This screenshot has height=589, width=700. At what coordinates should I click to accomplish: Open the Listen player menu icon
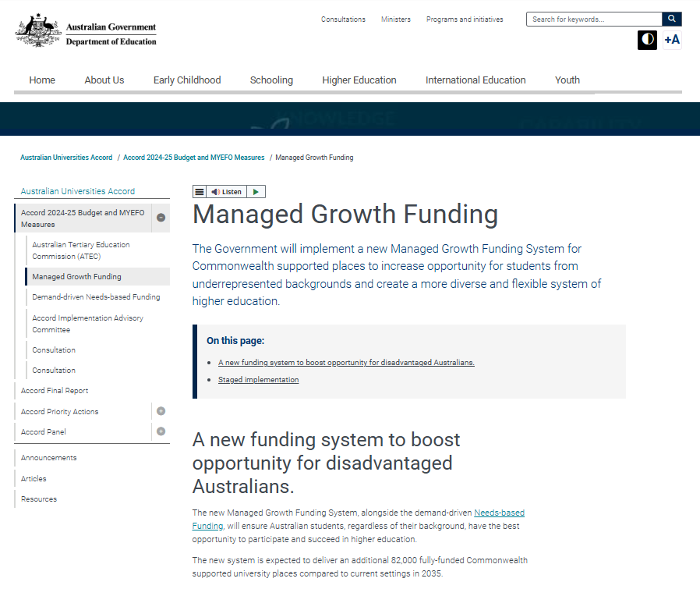pos(200,192)
